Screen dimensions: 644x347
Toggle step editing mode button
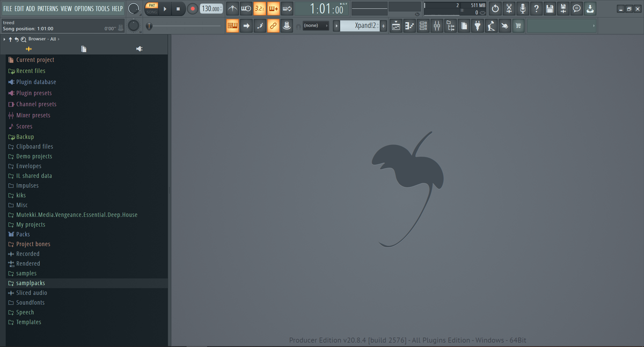coord(260,26)
